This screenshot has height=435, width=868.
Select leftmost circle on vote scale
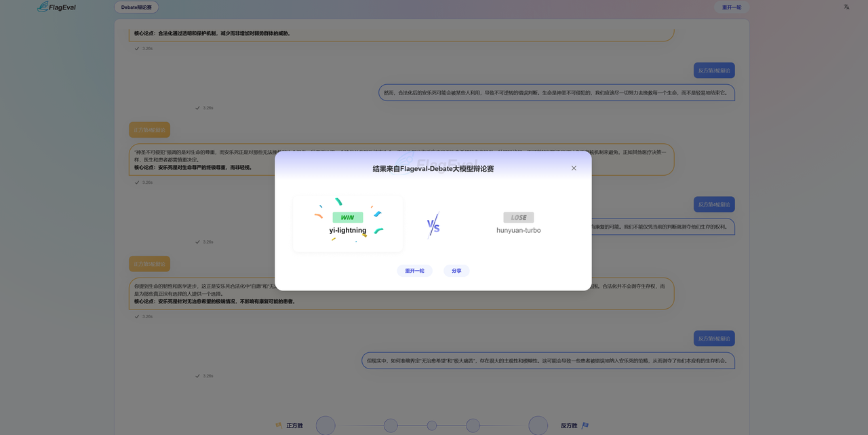325,425
